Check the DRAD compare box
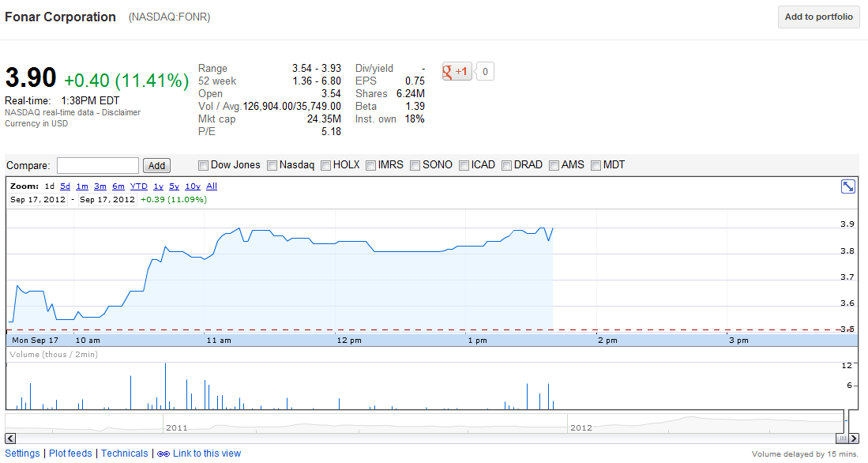 506,165
